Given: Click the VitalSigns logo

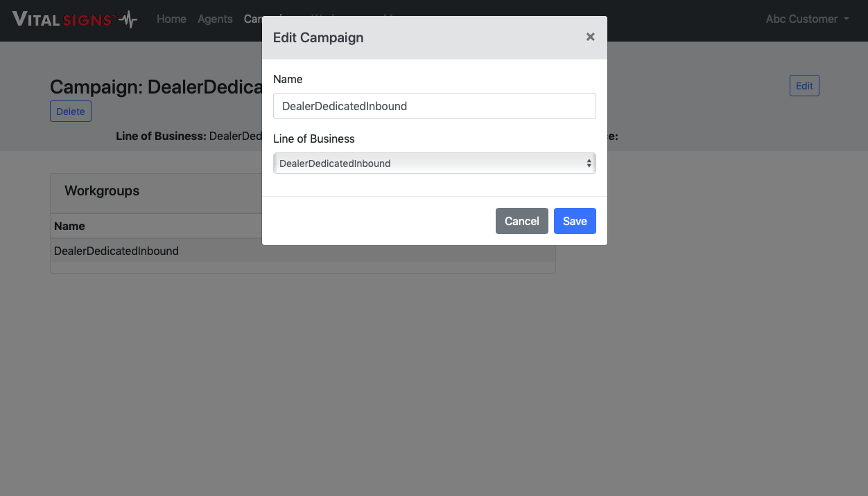Looking at the screenshot, I should coord(62,19).
